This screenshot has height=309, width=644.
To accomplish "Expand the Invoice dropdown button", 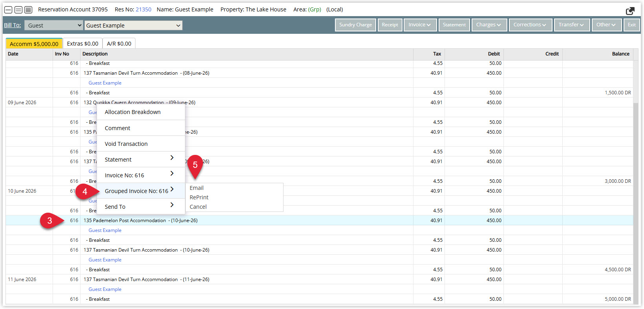I will [419, 25].
